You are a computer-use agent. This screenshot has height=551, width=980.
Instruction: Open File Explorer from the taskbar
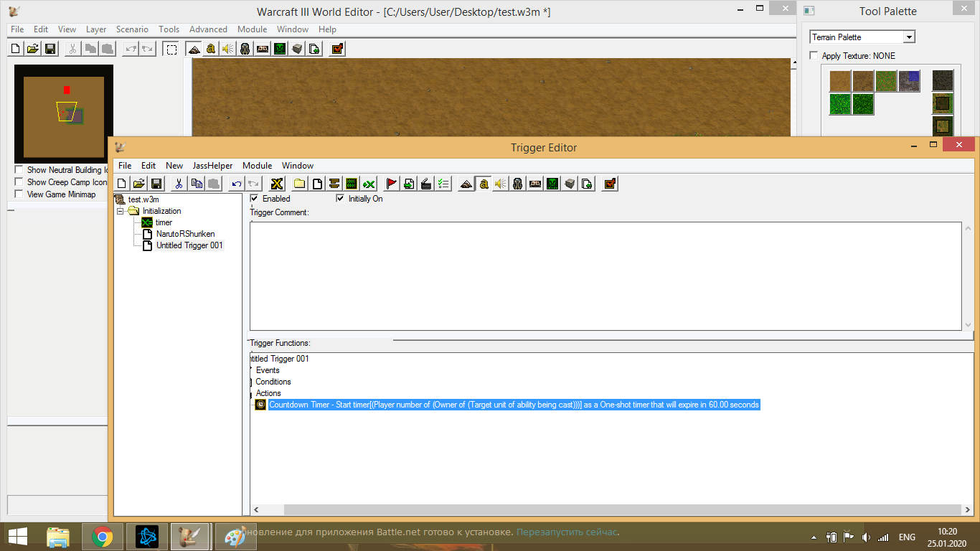[58, 537]
